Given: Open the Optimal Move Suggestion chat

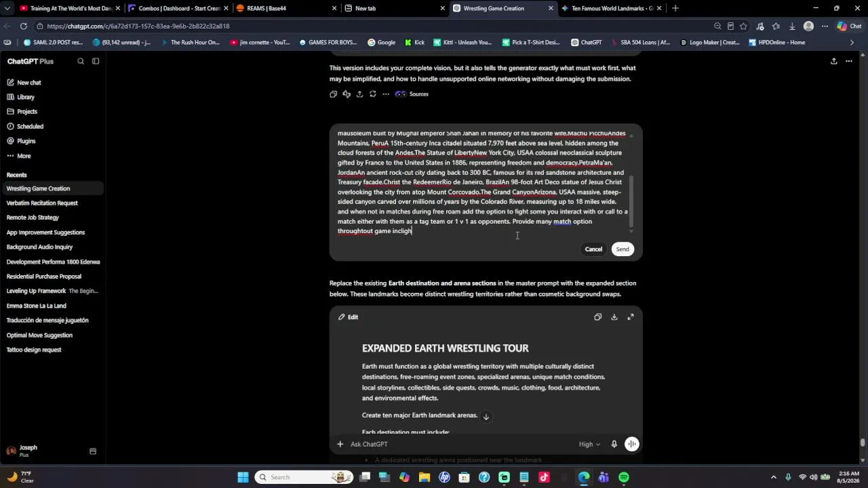Looking at the screenshot, I should click(x=39, y=335).
